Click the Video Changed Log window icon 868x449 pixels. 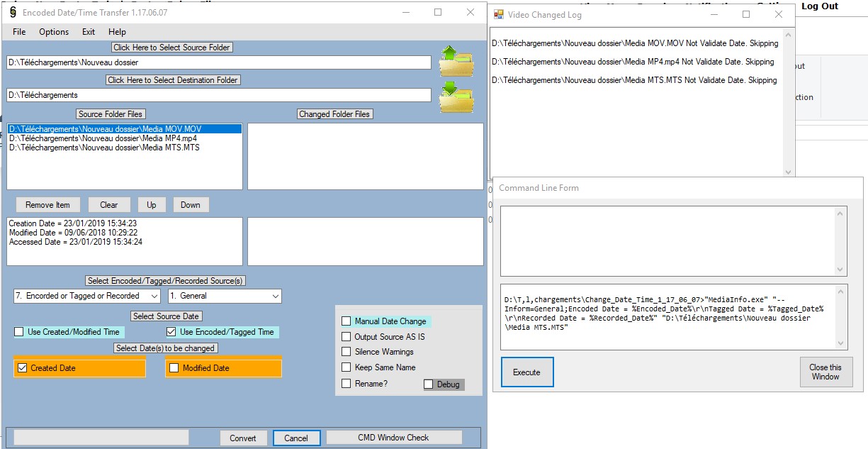coord(499,14)
